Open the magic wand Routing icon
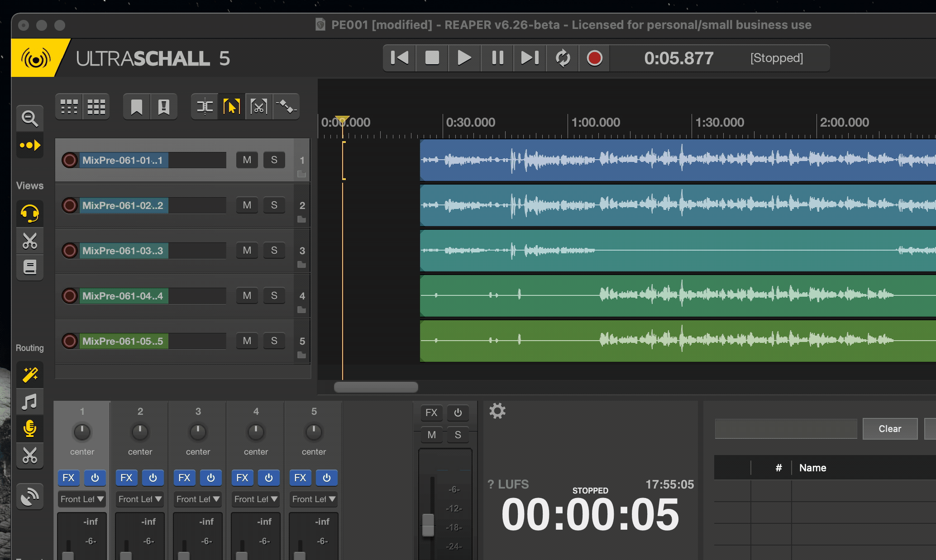Viewport: 936px width, 560px height. [30, 375]
